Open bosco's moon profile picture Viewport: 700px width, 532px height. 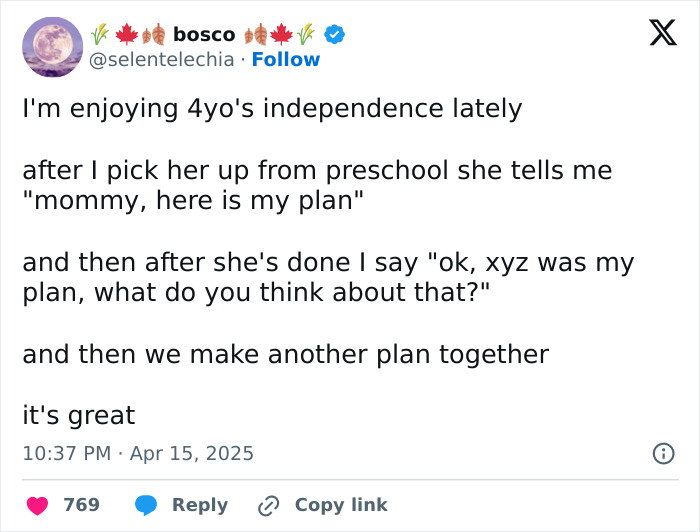pos(53,47)
